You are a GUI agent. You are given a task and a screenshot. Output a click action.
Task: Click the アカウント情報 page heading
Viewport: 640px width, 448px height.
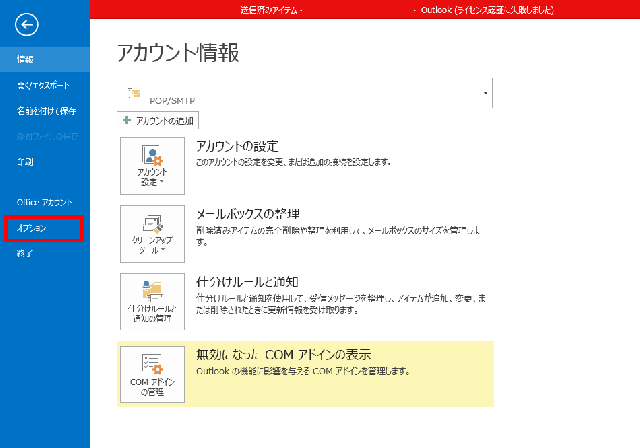point(178,53)
